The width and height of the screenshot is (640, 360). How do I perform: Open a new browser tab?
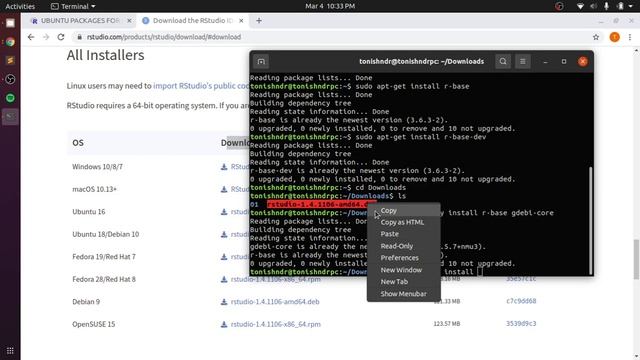pyautogui.click(x=259, y=20)
